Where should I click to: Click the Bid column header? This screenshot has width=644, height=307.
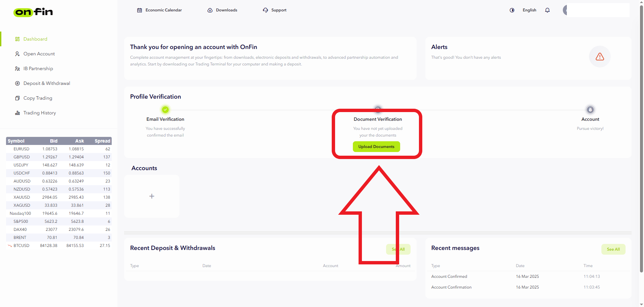[x=54, y=141]
